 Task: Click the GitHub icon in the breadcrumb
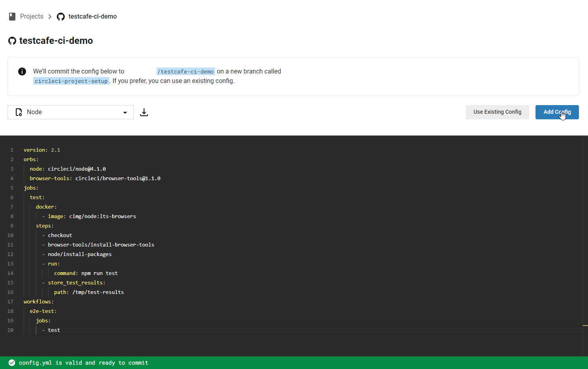pos(61,17)
